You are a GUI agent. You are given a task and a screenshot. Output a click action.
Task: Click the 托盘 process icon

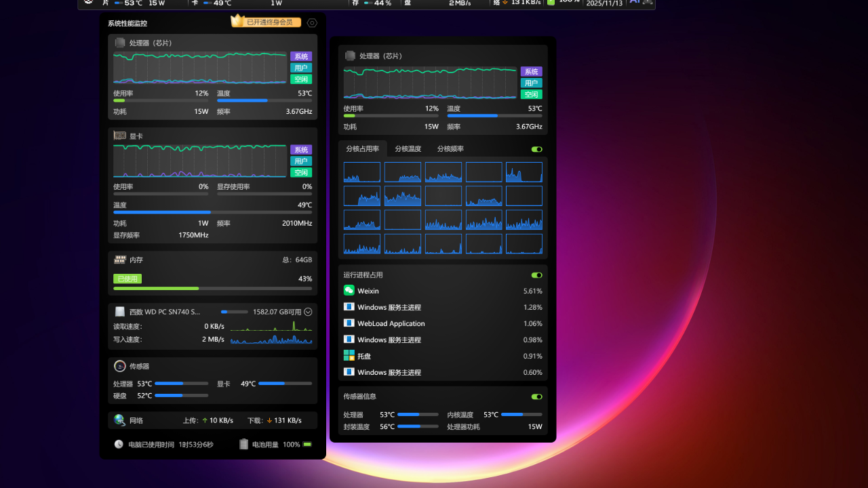click(349, 356)
